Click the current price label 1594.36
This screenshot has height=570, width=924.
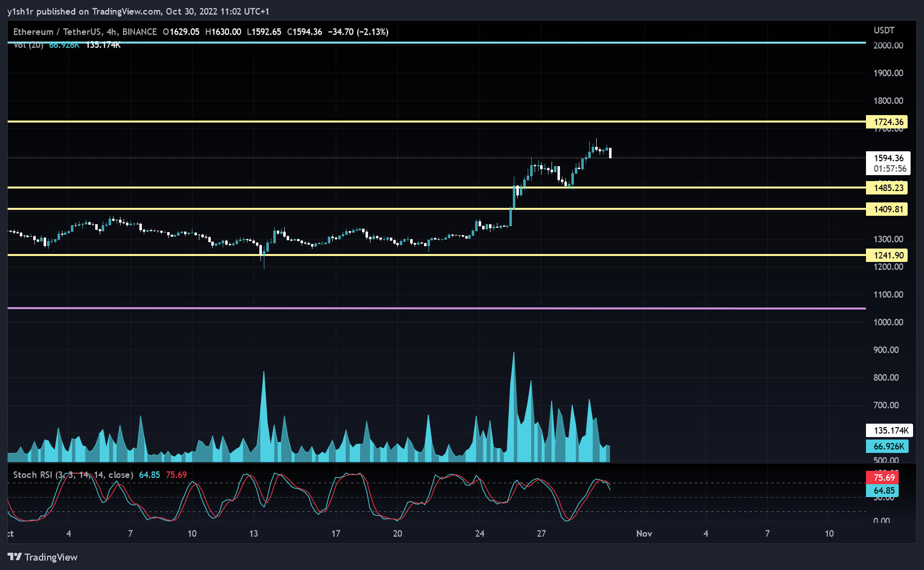pyautogui.click(x=888, y=158)
